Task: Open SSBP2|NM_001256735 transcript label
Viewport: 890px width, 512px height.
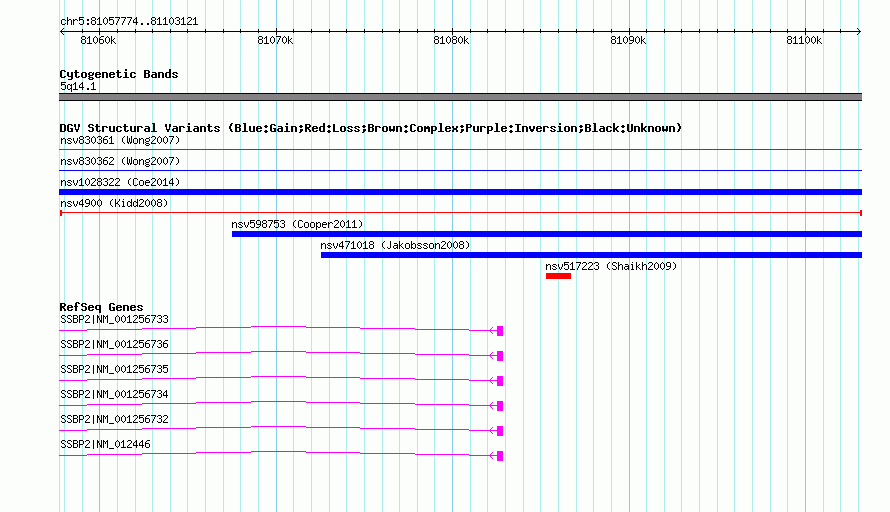Action: [x=114, y=370]
